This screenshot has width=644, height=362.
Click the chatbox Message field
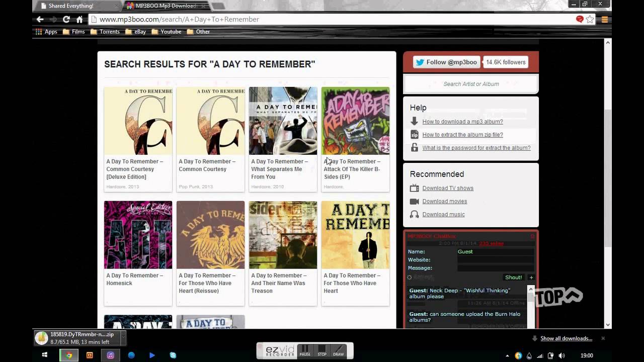(495, 268)
